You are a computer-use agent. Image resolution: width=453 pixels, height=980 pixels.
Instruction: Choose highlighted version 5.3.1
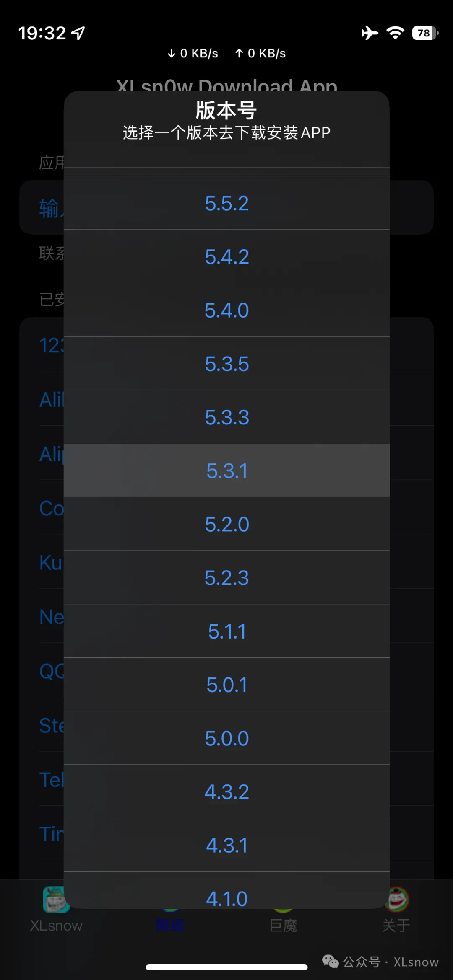tap(226, 471)
